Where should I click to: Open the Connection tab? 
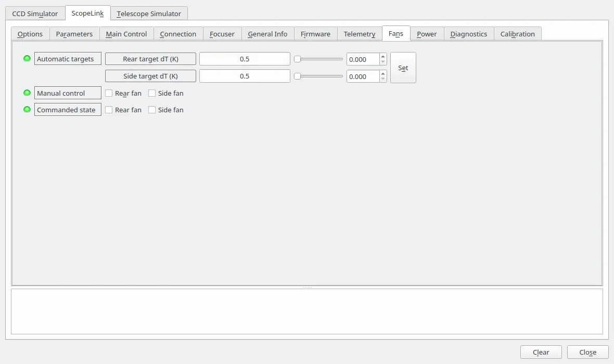[178, 34]
